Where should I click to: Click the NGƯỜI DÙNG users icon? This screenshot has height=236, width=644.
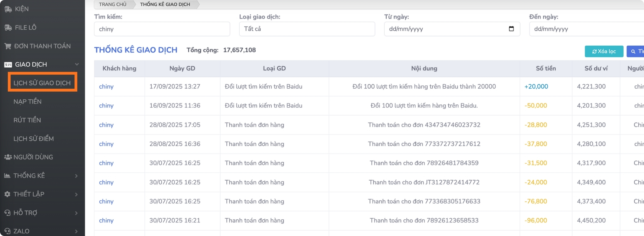(8, 157)
